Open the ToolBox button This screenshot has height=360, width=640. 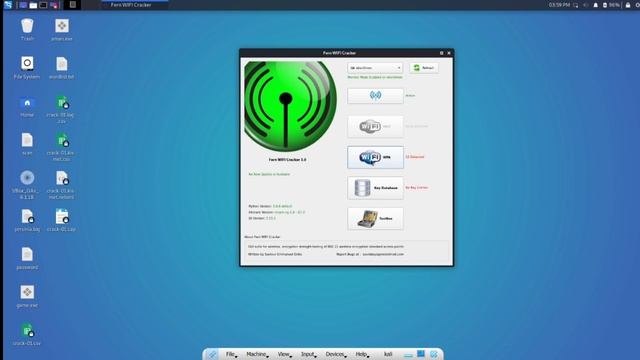coord(375,218)
